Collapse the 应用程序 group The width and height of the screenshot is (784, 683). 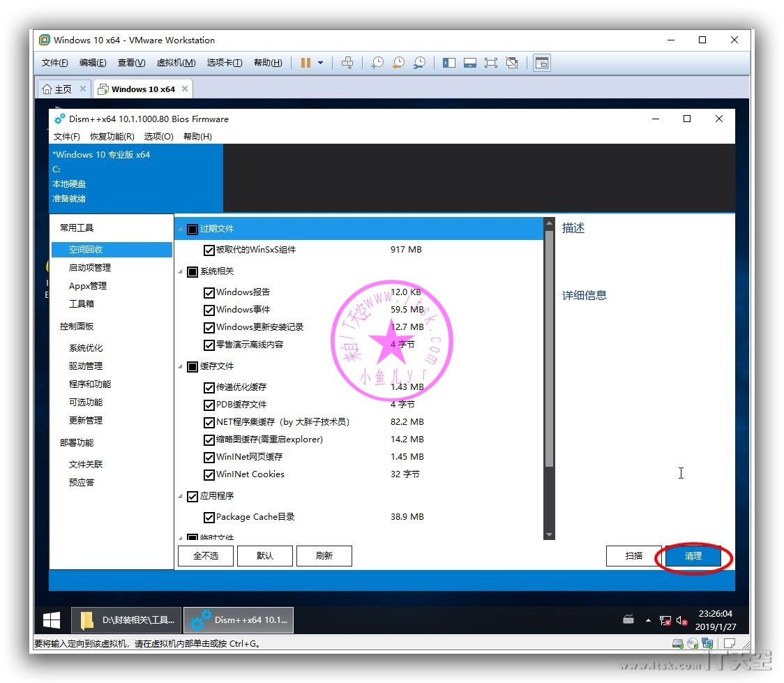(181, 496)
